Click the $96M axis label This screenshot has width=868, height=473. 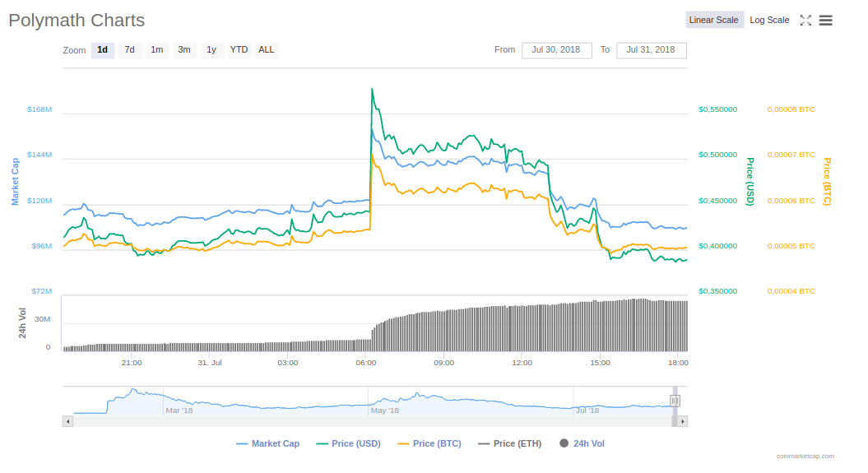[41, 246]
